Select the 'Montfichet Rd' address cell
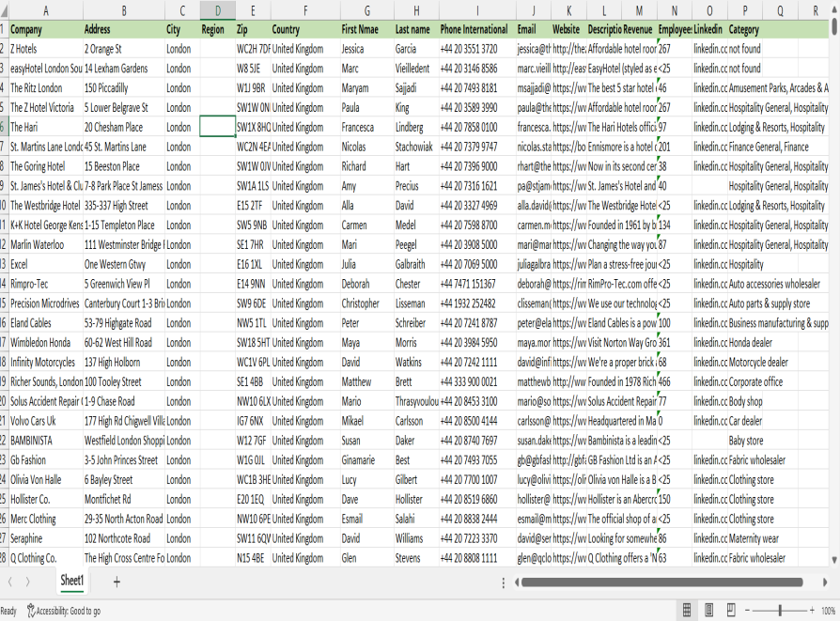The image size is (840, 621). [x=124, y=499]
